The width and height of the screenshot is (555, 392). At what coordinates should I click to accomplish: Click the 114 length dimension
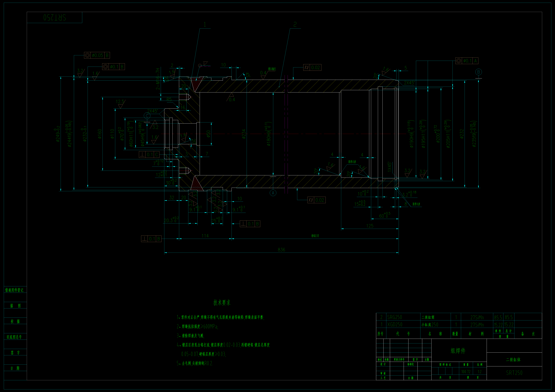(205, 236)
